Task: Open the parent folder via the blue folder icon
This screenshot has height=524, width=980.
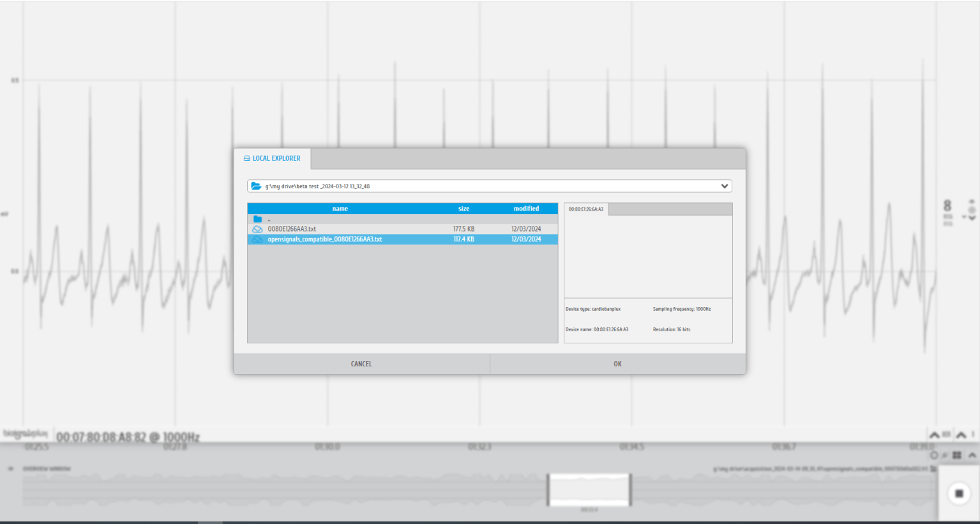Action: [x=259, y=218]
